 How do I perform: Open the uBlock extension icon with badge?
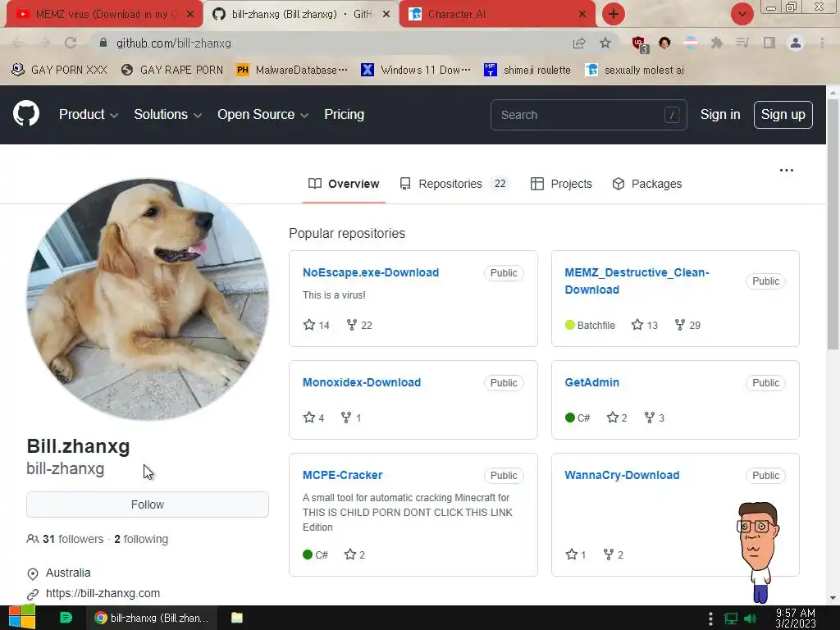640,44
